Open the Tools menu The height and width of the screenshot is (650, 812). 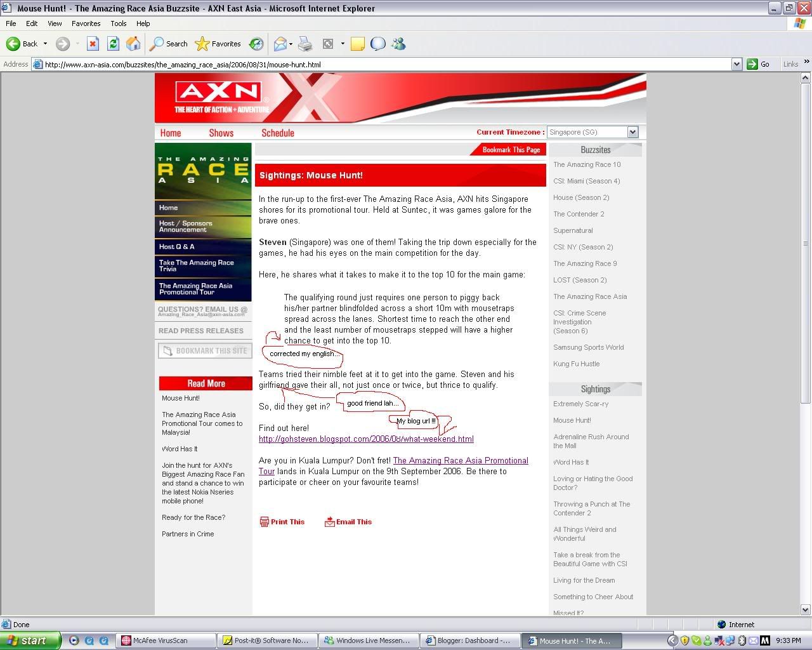(x=119, y=23)
